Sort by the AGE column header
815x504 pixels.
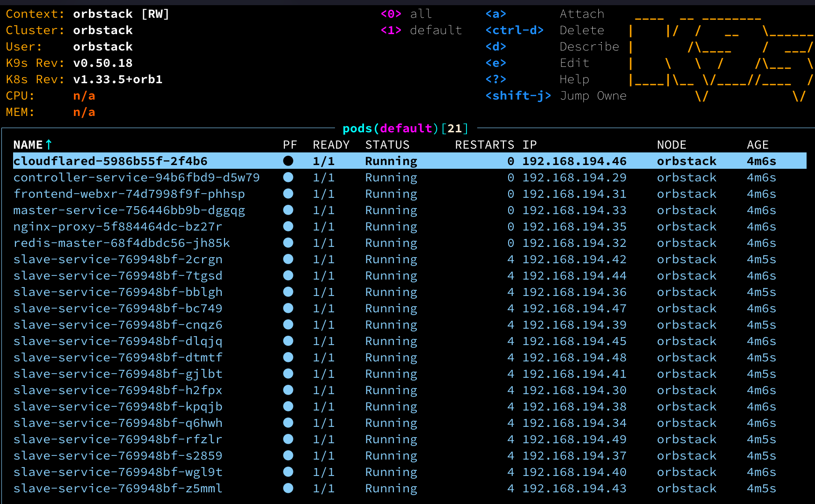pos(757,145)
